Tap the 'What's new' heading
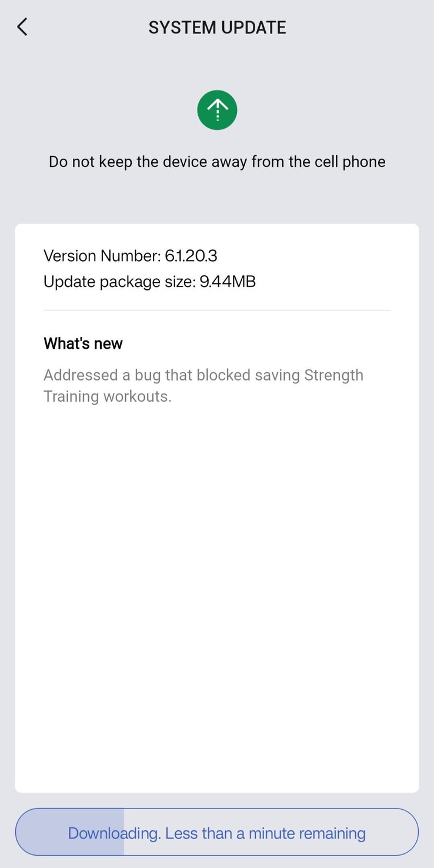The height and width of the screenshot is (868, 434). (x=83, y=343)
